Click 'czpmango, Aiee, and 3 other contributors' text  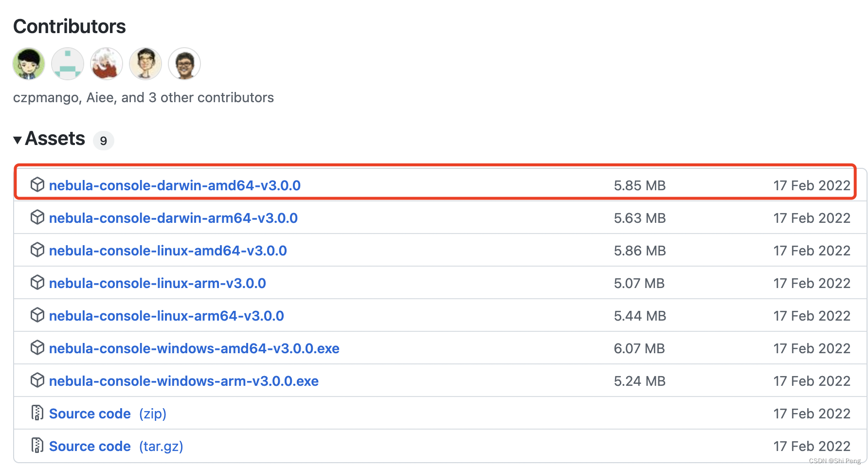pyautogui.click(x=144, y=98)
